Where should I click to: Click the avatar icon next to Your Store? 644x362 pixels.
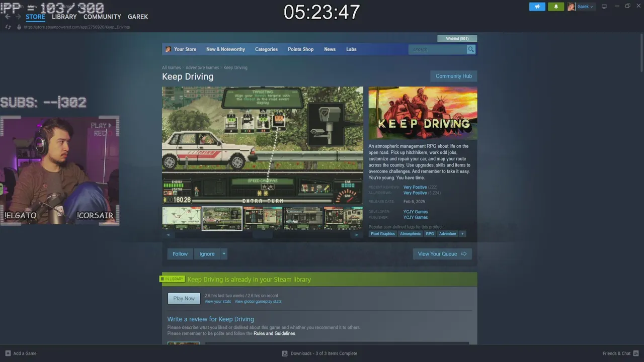(x=168, y=49)
